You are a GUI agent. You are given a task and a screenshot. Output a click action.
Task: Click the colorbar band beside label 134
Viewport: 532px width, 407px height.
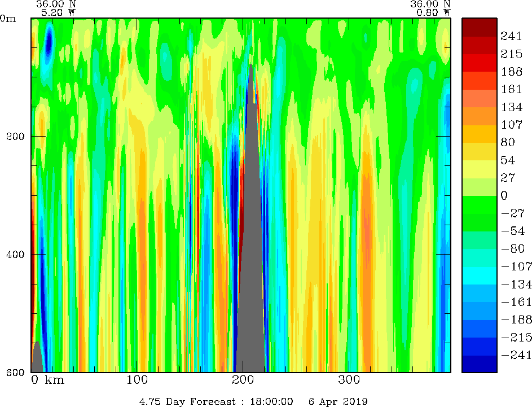coord(480,98)
